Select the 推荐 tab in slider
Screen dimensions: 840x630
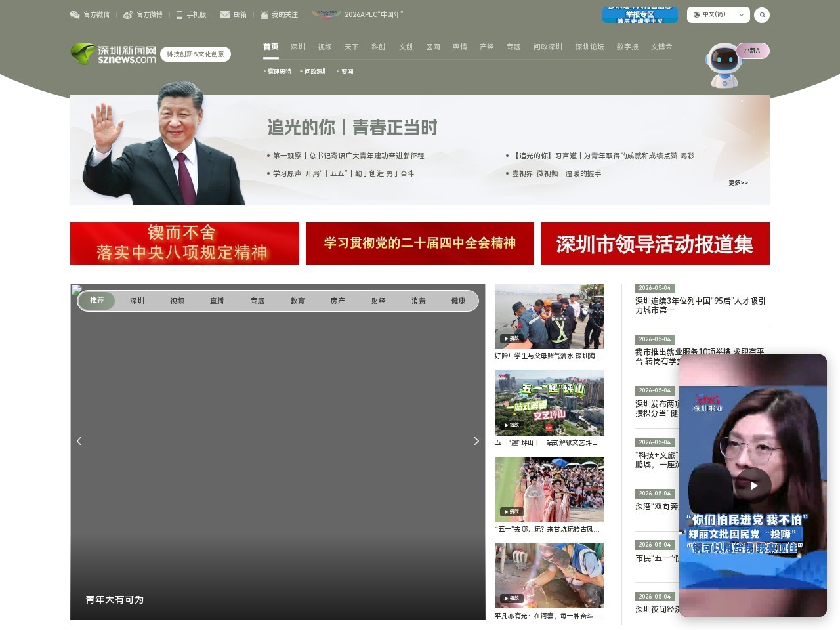(x=97, y=301)
